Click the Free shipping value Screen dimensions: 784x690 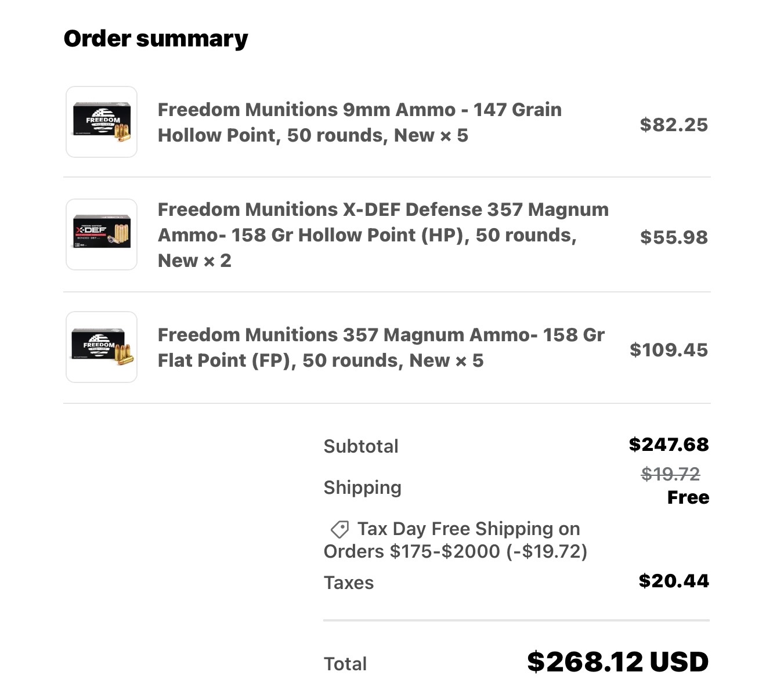click(688, 497)
